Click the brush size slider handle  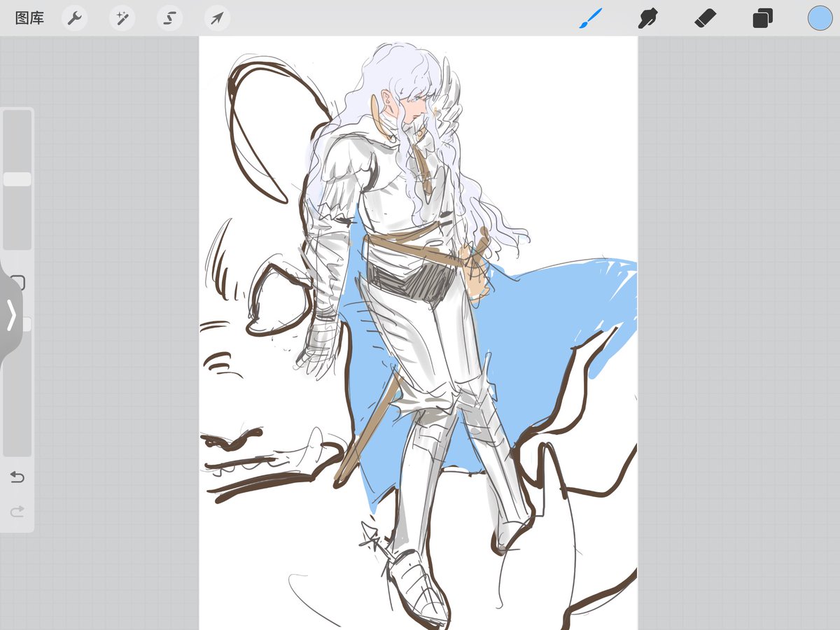(17, 179)
